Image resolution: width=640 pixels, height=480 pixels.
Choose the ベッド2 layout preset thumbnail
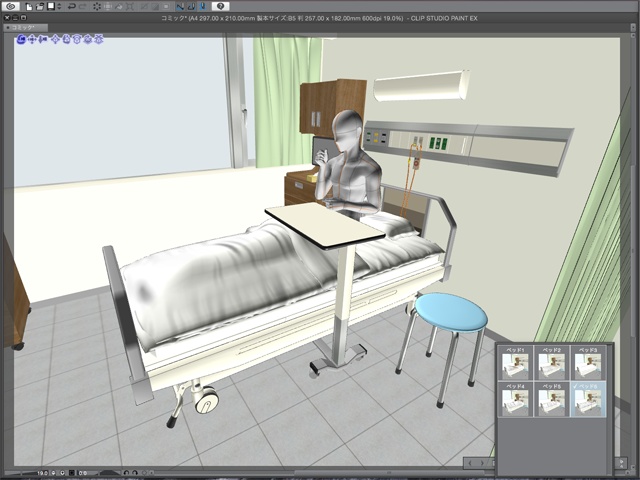point(551,363)
